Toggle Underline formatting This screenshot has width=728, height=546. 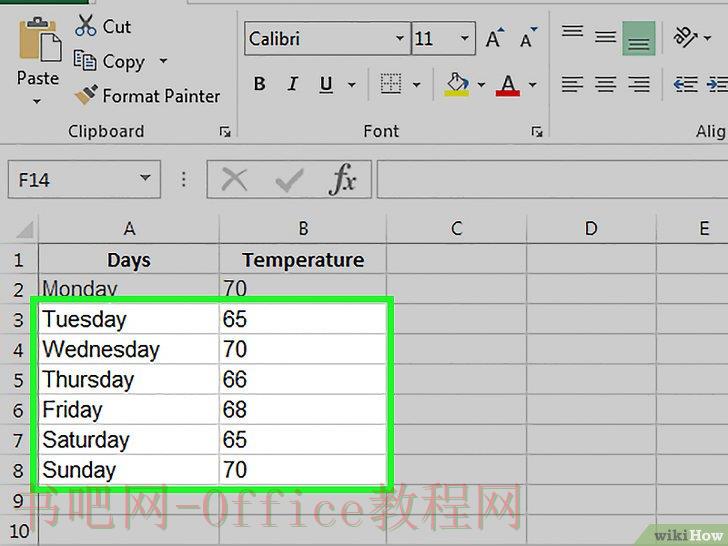point(326,84)
